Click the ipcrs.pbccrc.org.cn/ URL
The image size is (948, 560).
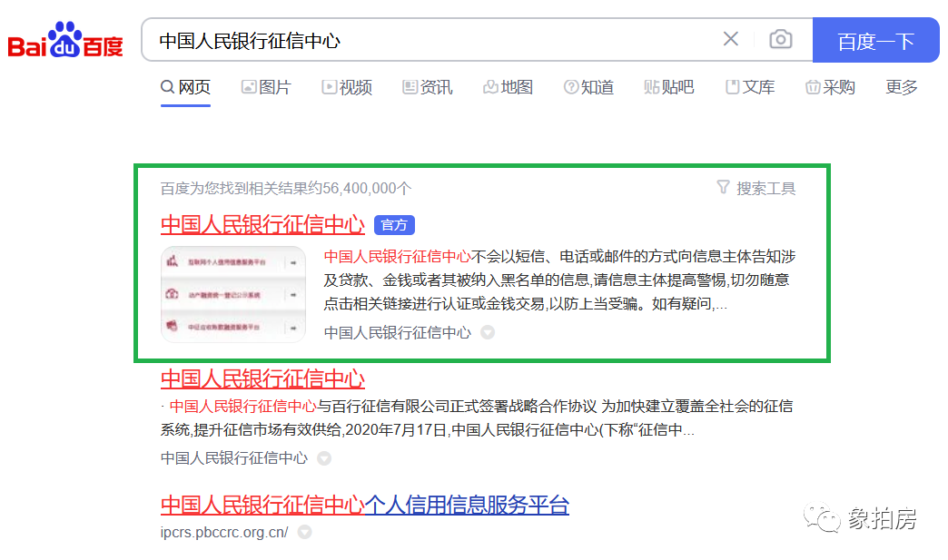click(x=224, y=532)
